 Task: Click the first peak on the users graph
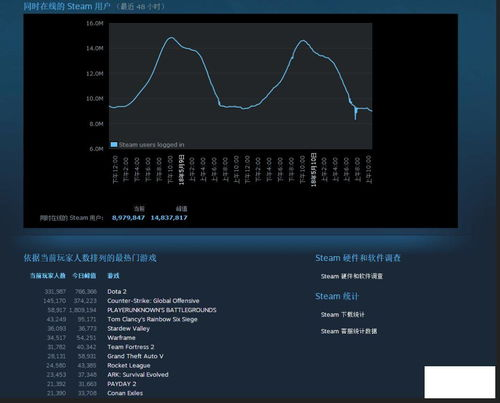click(x=171, y=38)
